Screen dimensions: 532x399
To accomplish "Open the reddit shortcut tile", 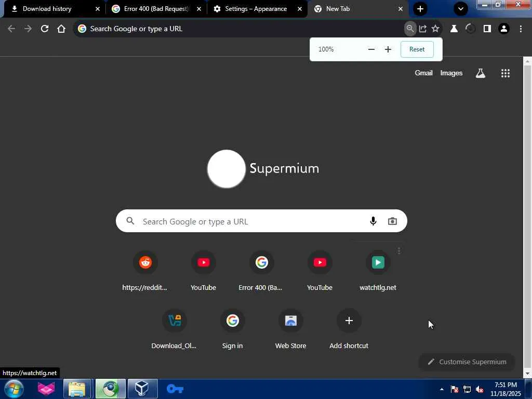I will click(145, 271).
